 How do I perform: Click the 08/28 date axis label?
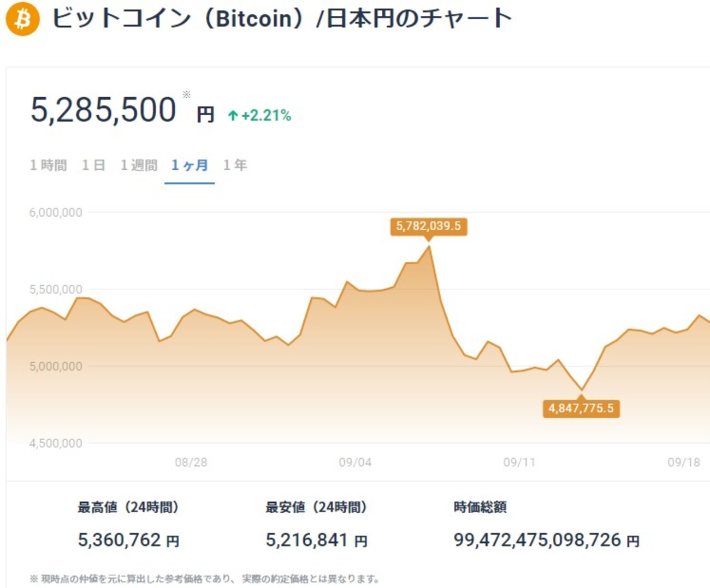pyautogui.click(x=192, y=462)
